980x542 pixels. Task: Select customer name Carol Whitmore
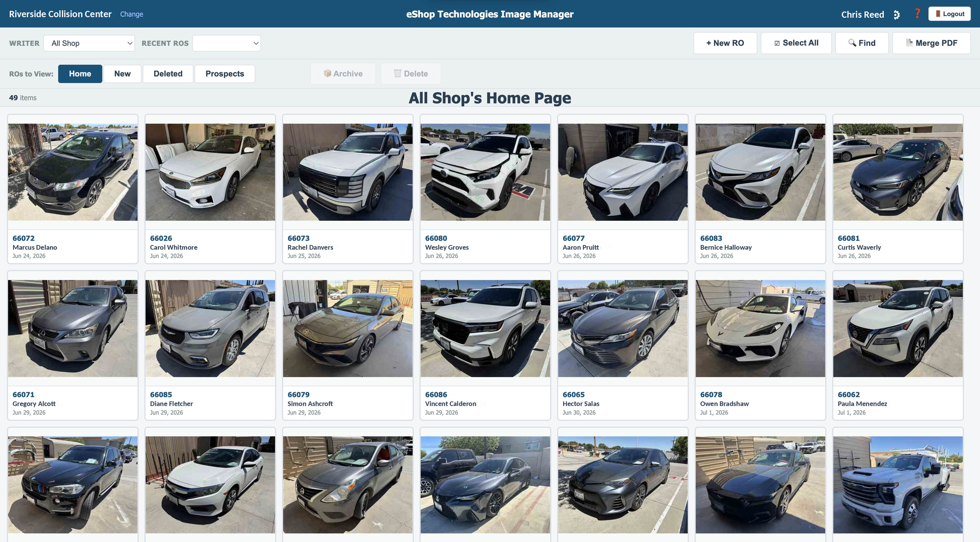click(x=174, y=248)
